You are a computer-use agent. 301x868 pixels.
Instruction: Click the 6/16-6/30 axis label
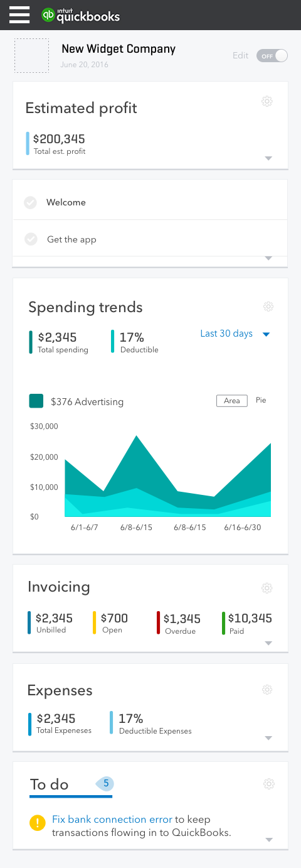(x=243, y=528)
